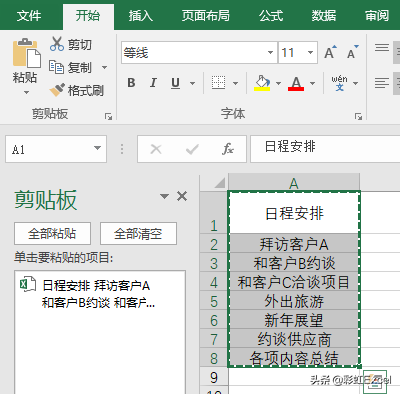Open the fill color dropdown arrow
The width and height of the screenshot is (400, 394).
[278, 83]
